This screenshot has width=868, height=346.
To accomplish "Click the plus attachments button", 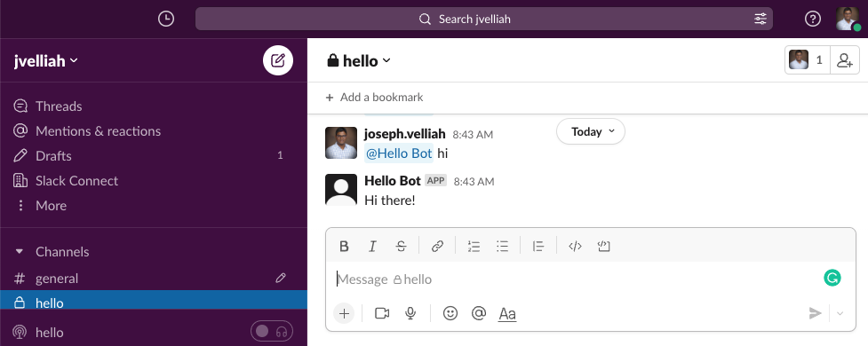I will pos(344,313).
